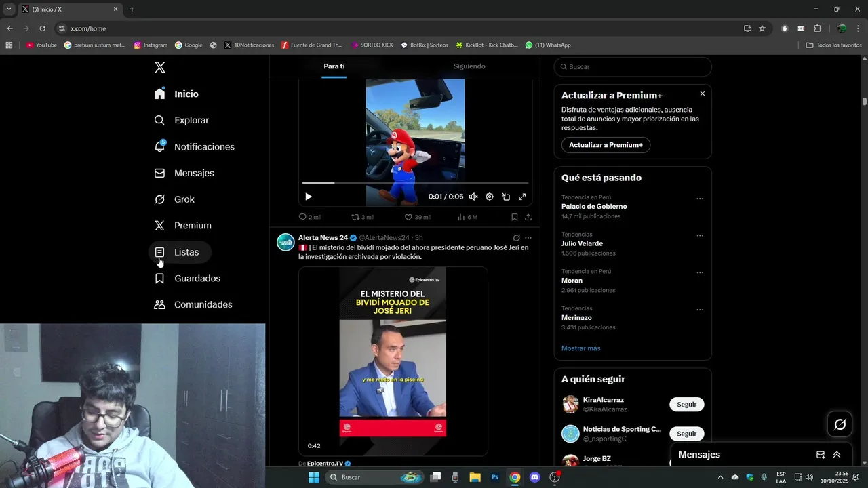Reply to the post with 2 mil comments
Image resolution: width=868 pixels, height=488 pixels.
point(310,217)
